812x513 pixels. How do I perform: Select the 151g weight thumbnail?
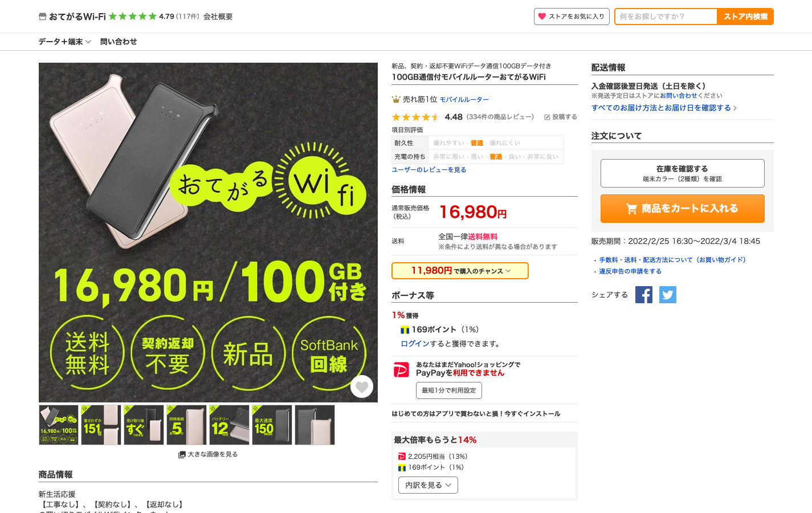101,425
